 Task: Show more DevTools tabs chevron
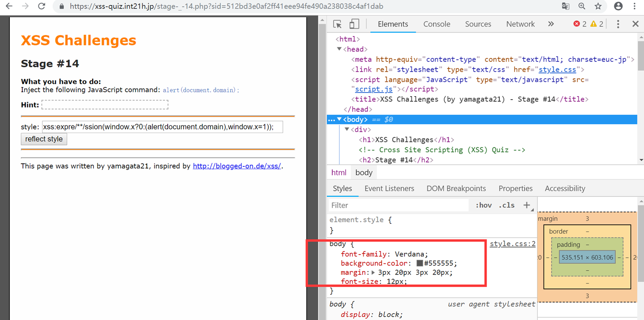(x=551, y=24)
